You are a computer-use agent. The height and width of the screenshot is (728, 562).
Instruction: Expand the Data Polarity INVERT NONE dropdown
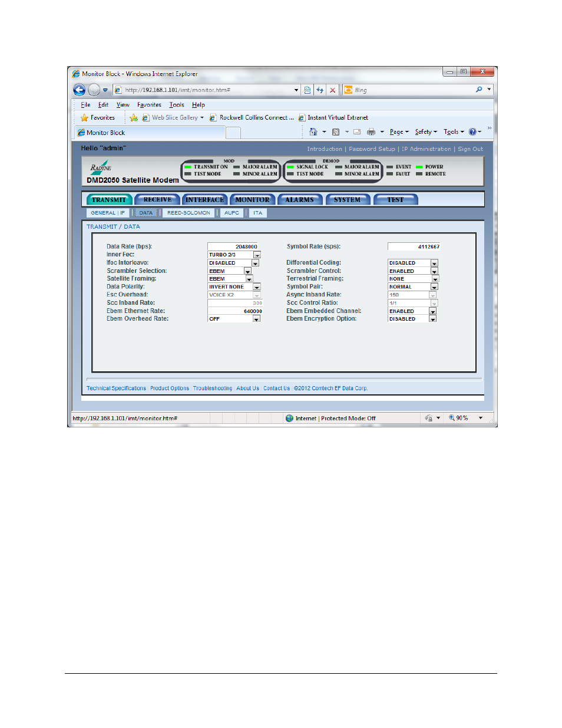pos(257,287)
